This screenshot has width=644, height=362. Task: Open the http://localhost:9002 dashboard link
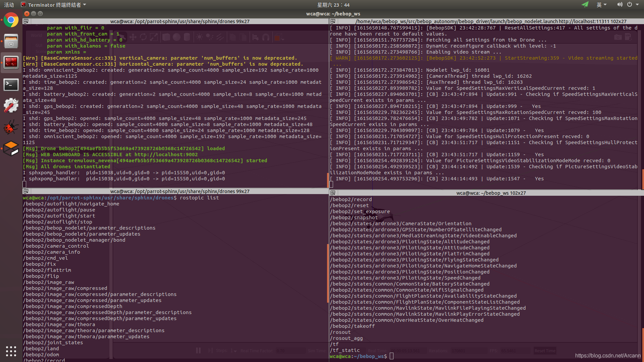pos(166,155)
